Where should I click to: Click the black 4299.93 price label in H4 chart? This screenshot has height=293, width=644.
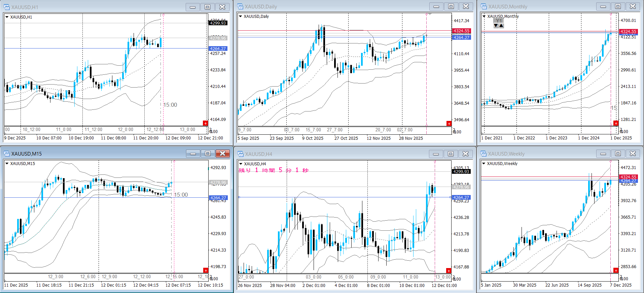pyautogui.click(x=461, y=171)
